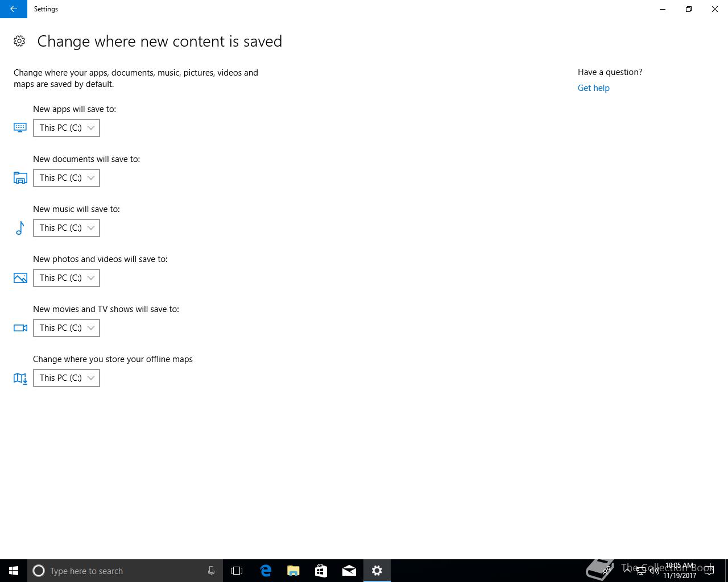The width and height of the screenshot is (728, 582).
Task: Change the offline maps storage dropdown
Action: click(x=67, y=378)
